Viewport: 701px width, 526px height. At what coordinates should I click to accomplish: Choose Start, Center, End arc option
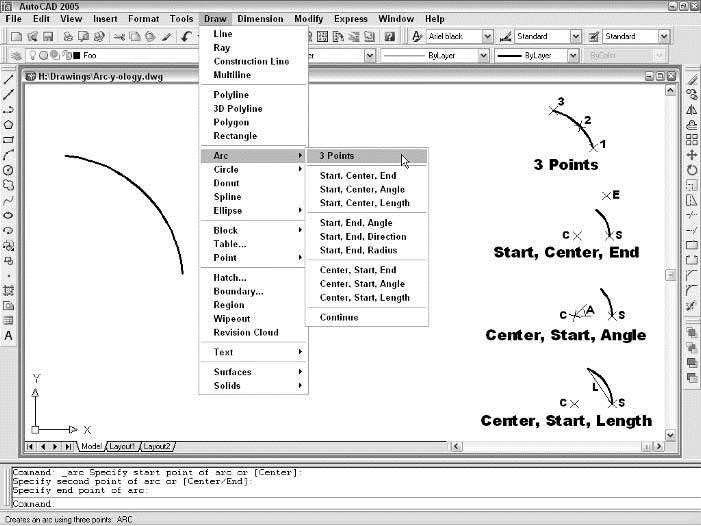click(358, 176)
